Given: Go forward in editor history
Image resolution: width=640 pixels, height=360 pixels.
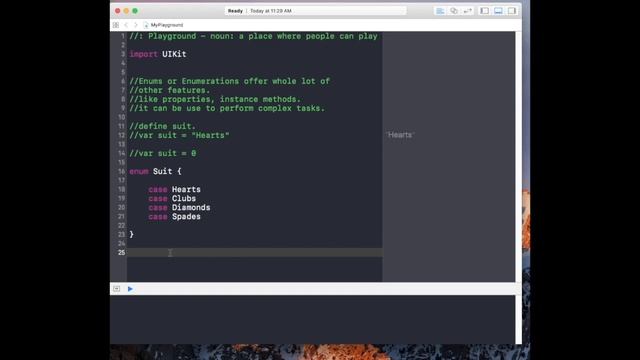Looking at the screenshot, I should click(x=136, y=25).
